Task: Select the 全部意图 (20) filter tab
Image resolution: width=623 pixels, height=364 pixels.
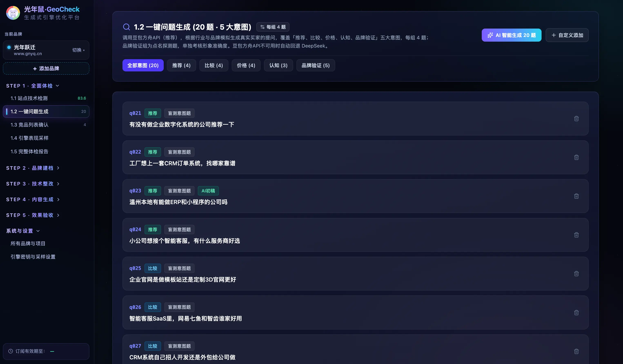Action: click(143, 65)
